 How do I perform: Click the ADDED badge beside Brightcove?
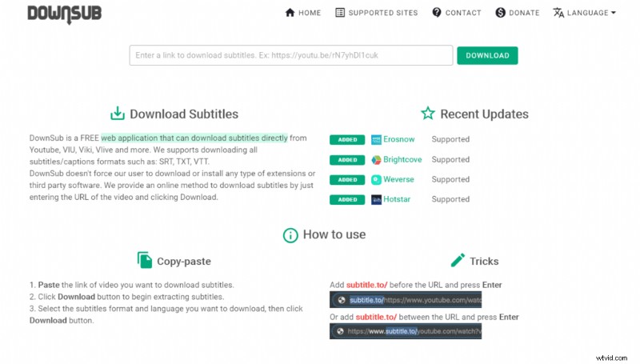(347, 159)
